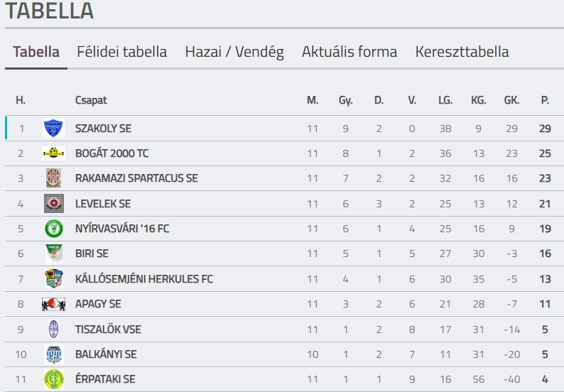
Task: Click the ÉRPATAKI SE team name
Action: (105, 379)
